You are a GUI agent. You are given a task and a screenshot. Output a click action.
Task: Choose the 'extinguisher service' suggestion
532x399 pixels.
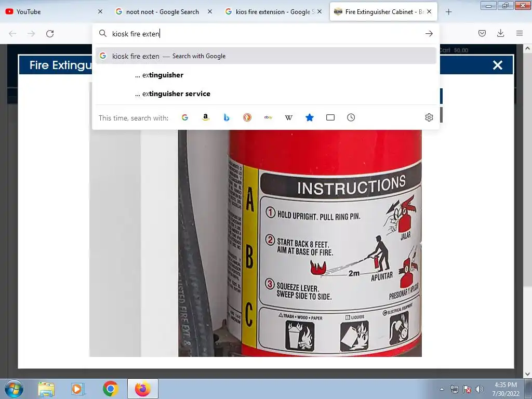click(265, 94)
